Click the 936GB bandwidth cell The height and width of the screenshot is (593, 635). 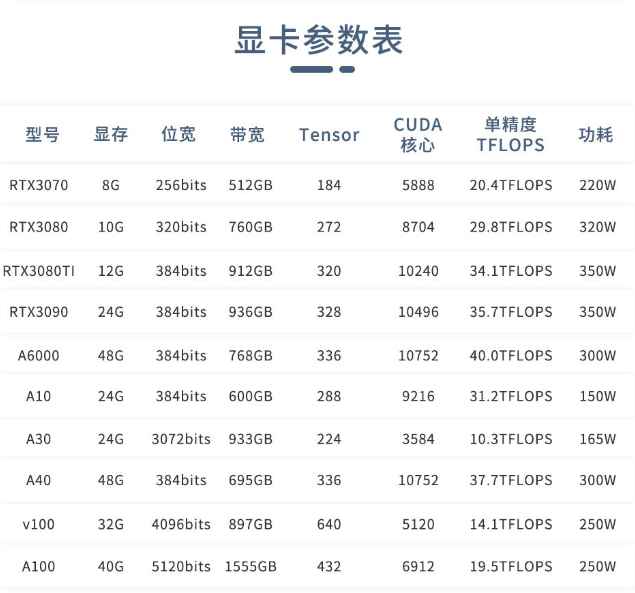tap(251, 312)
